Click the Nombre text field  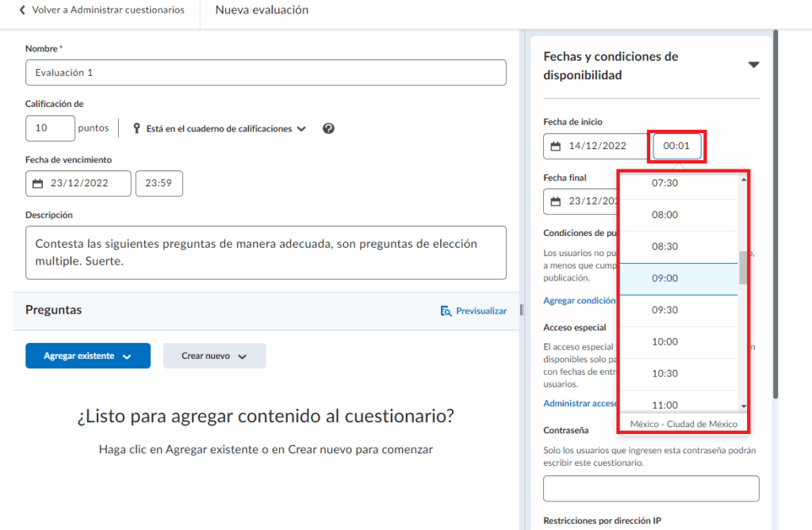(x=266, y=72)
